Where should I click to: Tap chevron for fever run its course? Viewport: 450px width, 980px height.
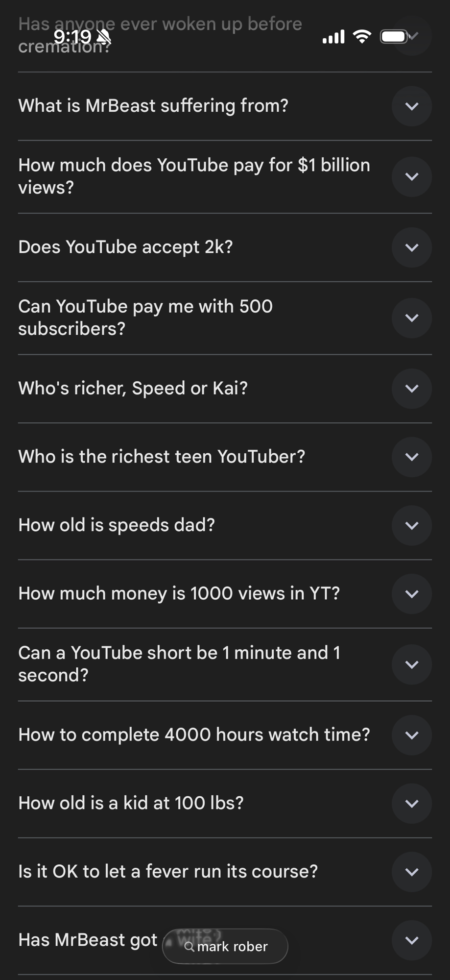coord(412,872)
